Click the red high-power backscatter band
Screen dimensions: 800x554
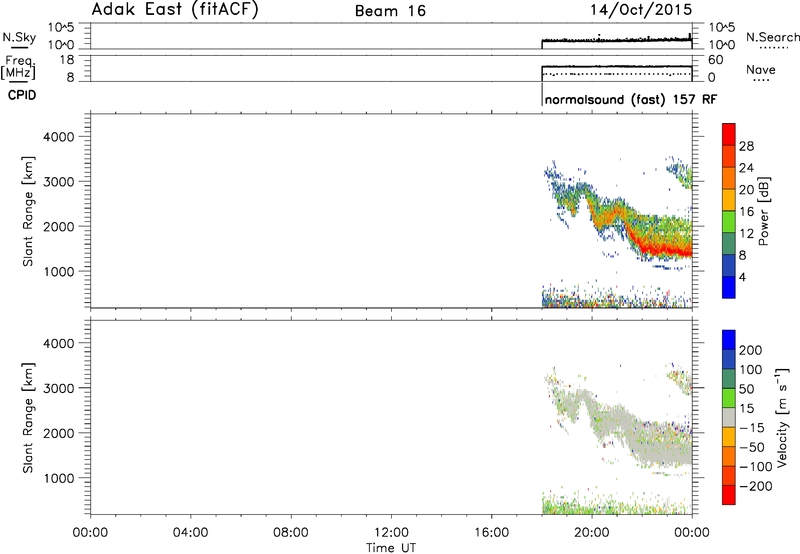pyautogui.click(x=663, y=249)
